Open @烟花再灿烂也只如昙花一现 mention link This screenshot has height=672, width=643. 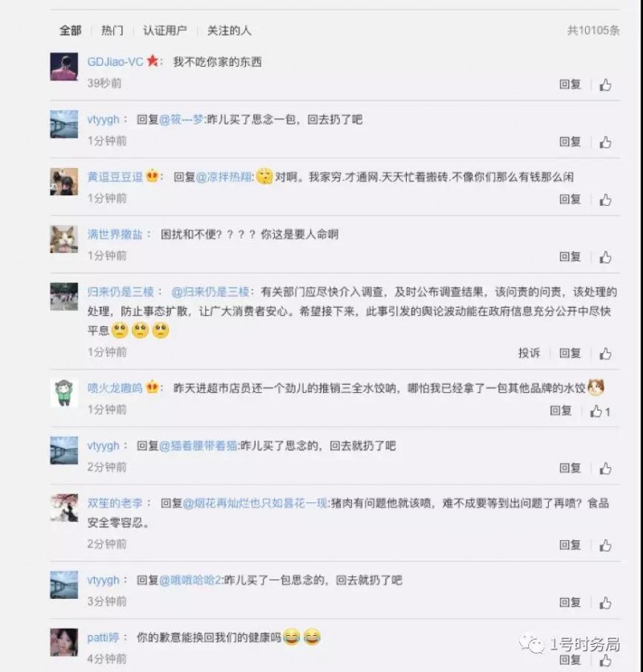[x=256, y=502]
